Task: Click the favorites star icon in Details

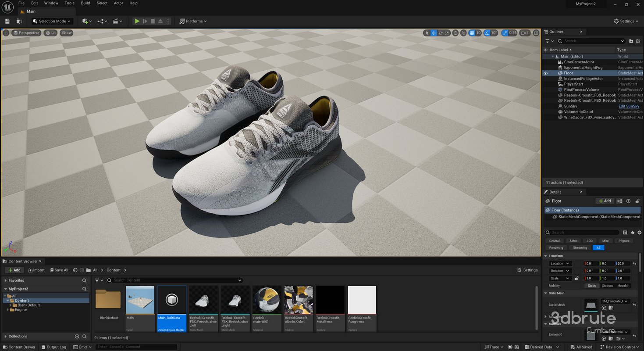Action: (633, 233)
